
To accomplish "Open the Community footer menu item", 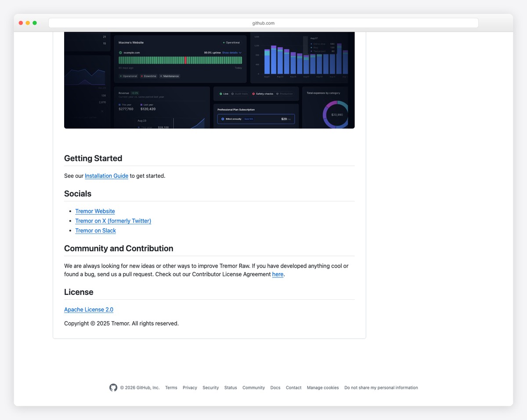I will point(253,388).
